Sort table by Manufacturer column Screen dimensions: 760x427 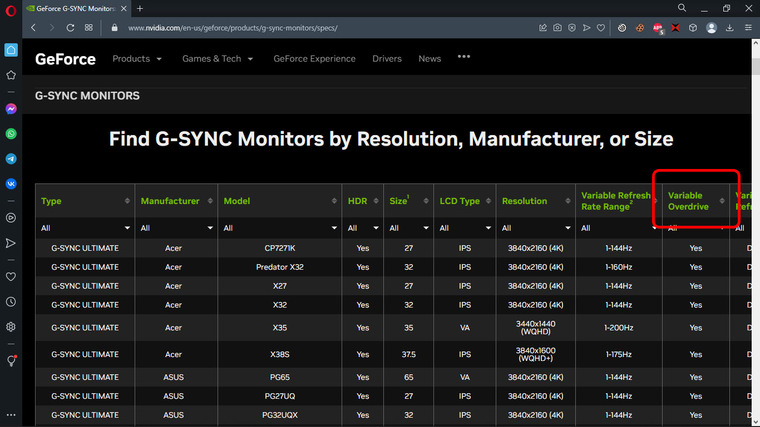pos(176,201)
